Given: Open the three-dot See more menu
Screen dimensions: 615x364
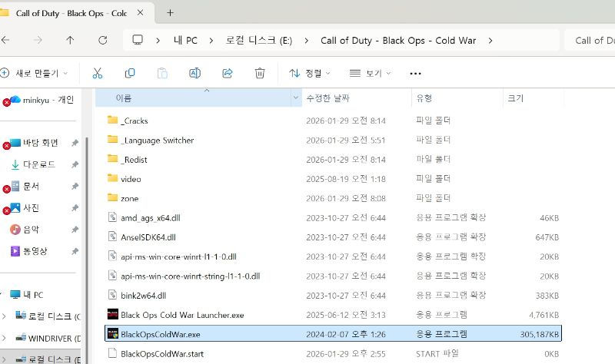Looking at the screenshot, I should point(416,74).
